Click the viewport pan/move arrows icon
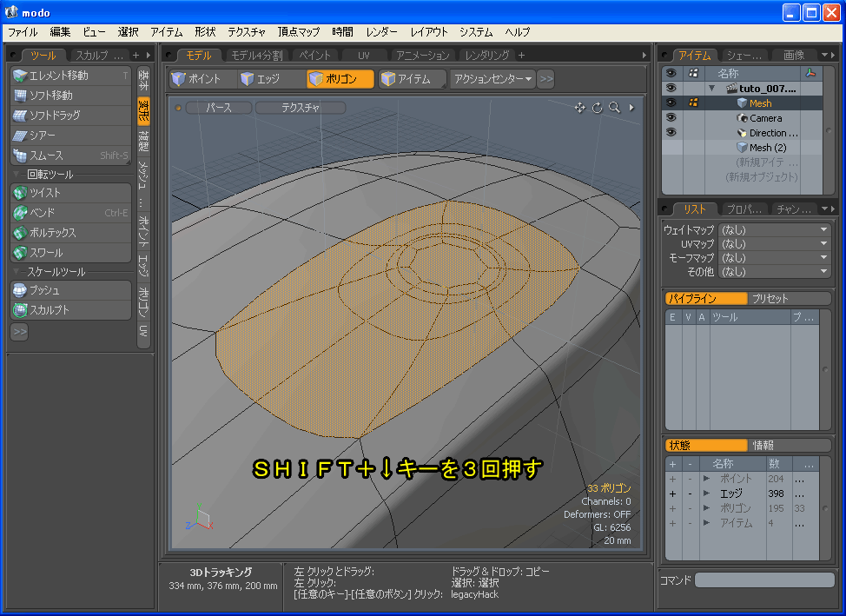This screenshot has width=846, height=616. click(580, 108)
